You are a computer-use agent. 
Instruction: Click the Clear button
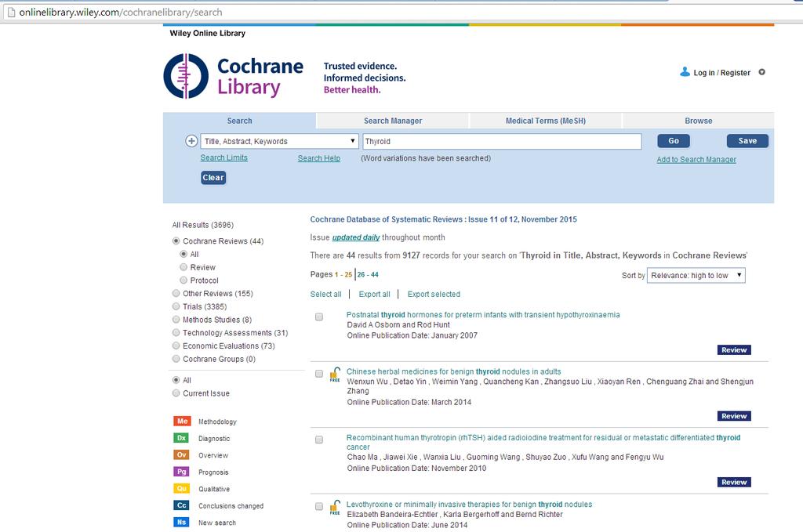(213, 178)
